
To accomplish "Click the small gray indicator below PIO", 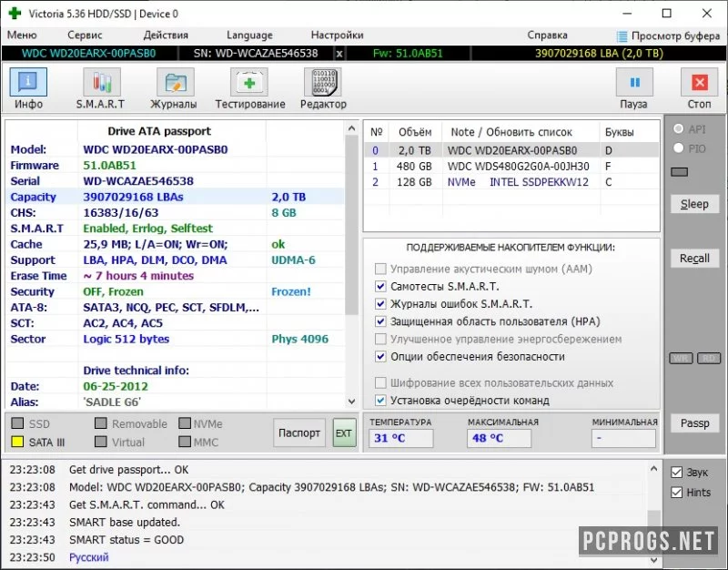I will coord(679,172).
